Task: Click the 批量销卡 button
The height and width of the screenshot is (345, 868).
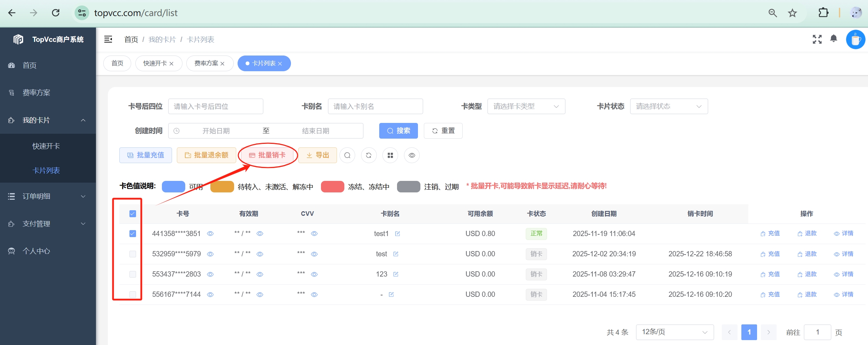Action: 268,155
